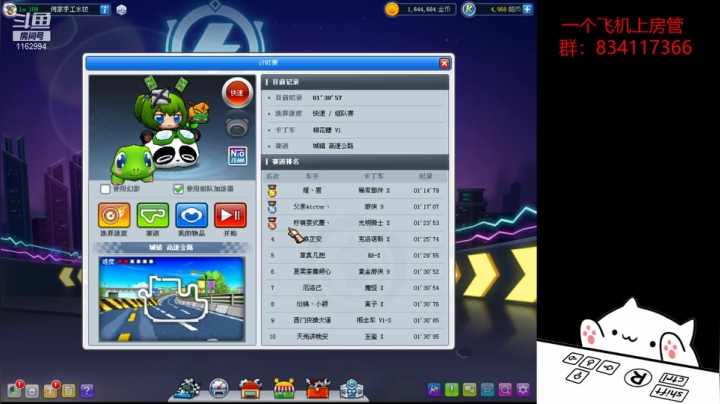
Task: Open the shop stall icon in dock
Action: [284, 388]
